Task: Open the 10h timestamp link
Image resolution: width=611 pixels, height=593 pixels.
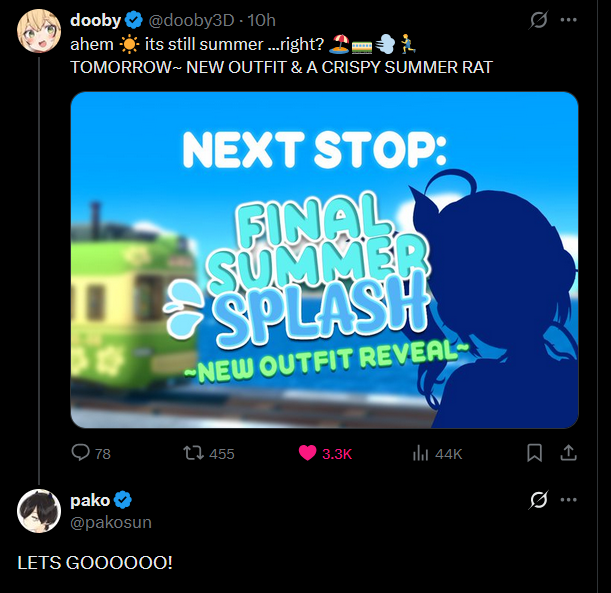Action: (262, 20)
